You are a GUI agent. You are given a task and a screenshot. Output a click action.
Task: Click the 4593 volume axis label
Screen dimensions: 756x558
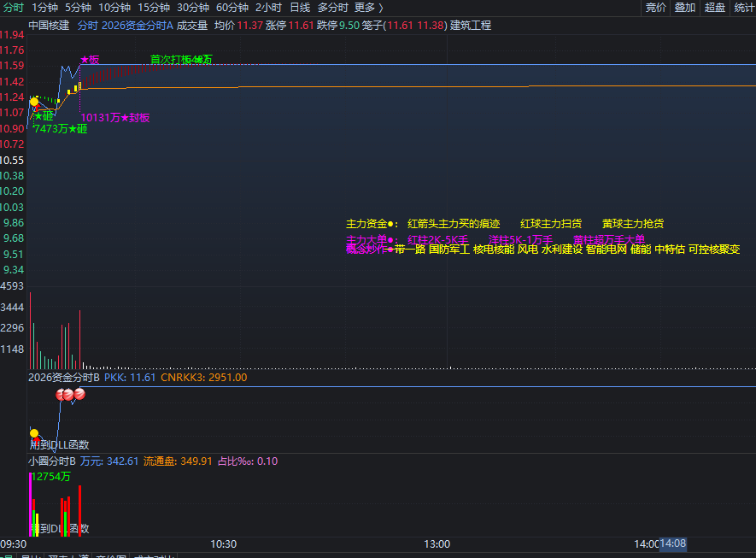click(x=12, y=286)
